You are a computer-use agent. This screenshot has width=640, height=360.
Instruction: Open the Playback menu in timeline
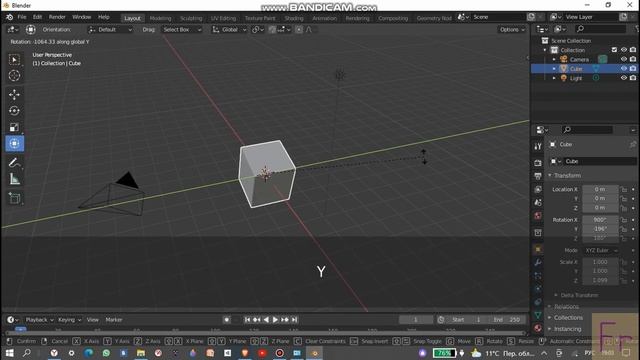pyautogui.click(x=39, y=320)
